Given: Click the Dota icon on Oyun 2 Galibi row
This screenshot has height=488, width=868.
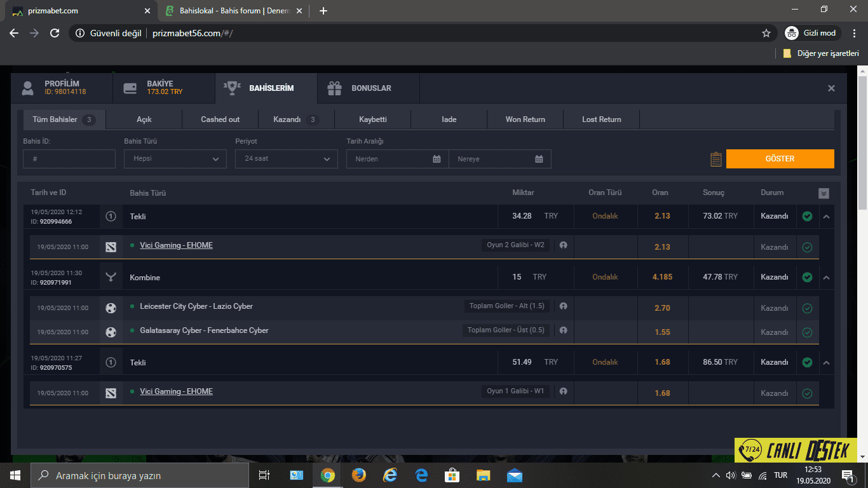Looking at the screenshot, I should (x=111, y=247).
